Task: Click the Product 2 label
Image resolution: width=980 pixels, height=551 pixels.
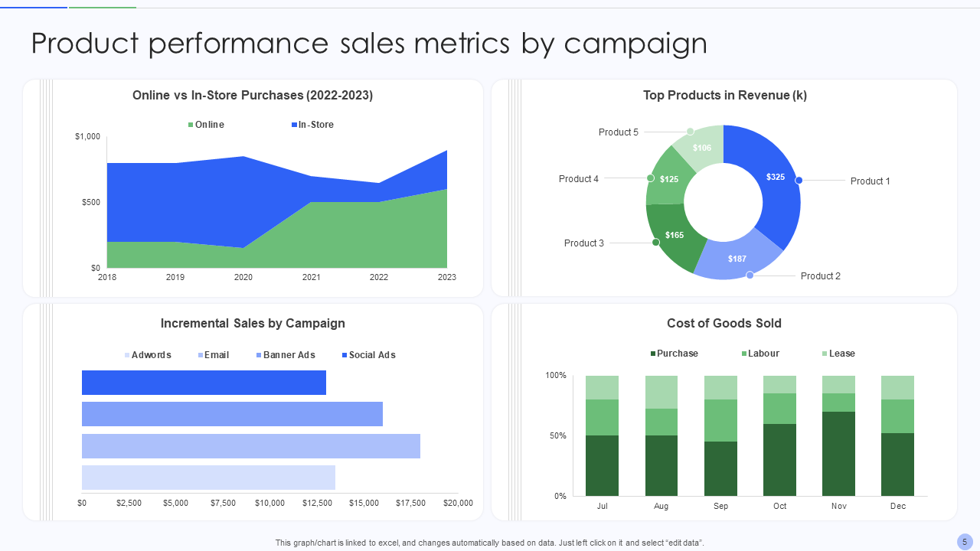Action: coord(821,276)
